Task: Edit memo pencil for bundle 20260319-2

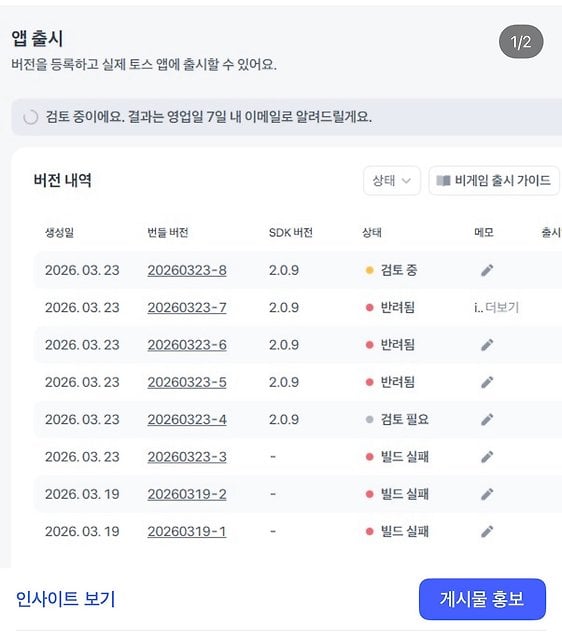Action: point(487,494)
